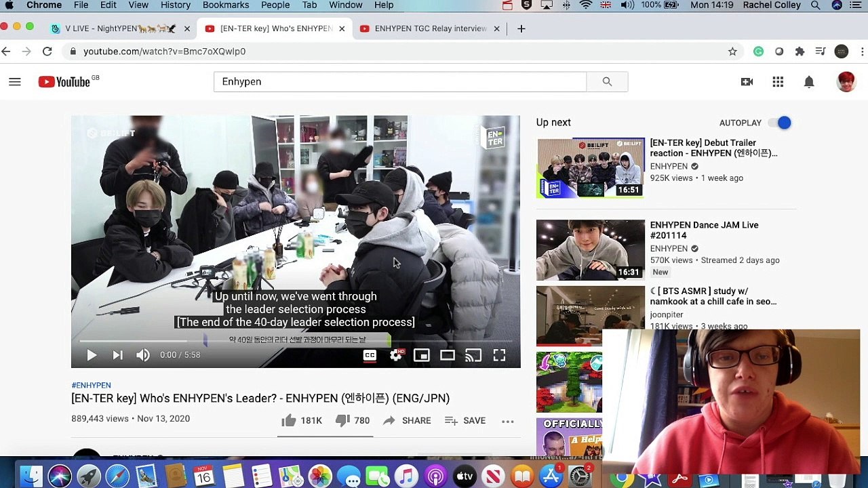Screen dimensions: 868x488
Task: Launch Safari from the Dock
Action: [x=117, y=476]
